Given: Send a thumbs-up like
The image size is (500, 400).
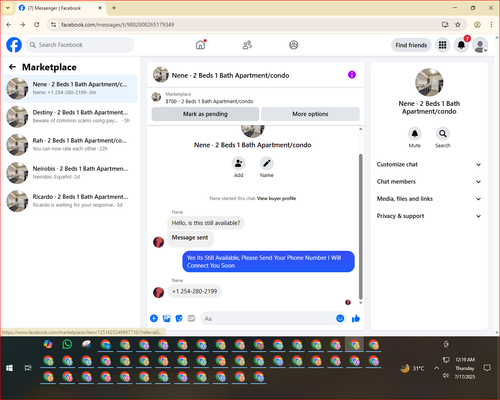Looking at the screenshot, I should point(356,318).
